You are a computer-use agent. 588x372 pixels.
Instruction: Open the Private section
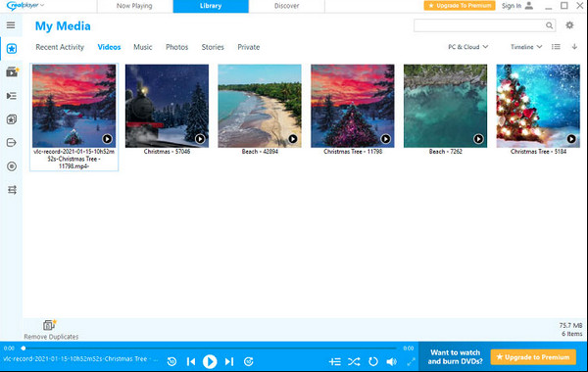[x=249, y=47]
